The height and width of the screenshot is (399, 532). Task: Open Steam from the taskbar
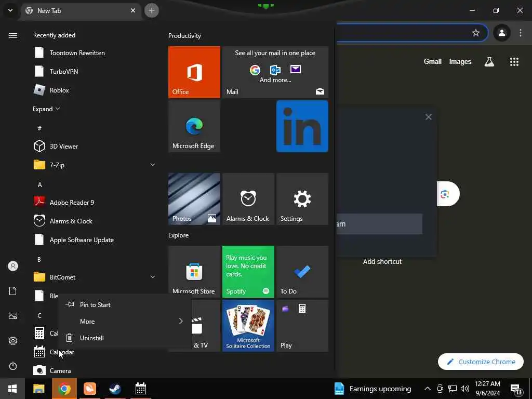click(x=115, y=389)
